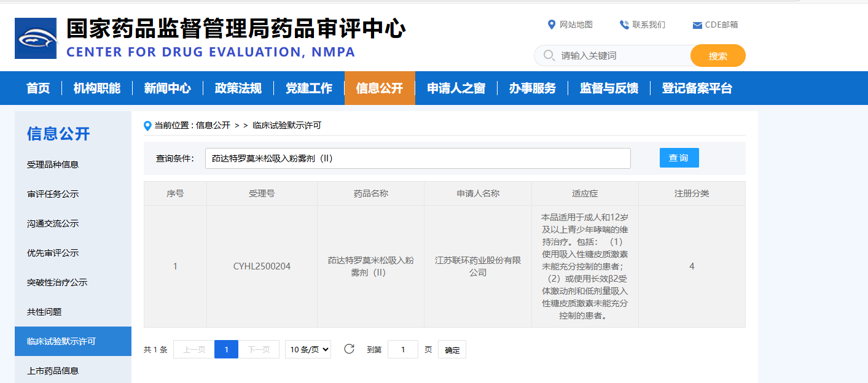Click the location pin icon beside 网站地图
868x383 pixels.
[x=551, y=25]
